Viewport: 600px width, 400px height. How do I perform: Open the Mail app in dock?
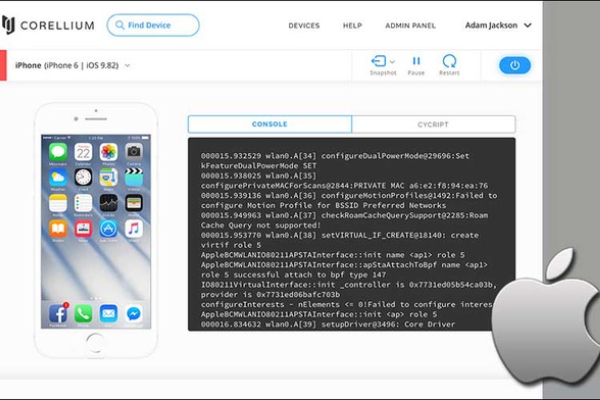click(x=108, y=314)
